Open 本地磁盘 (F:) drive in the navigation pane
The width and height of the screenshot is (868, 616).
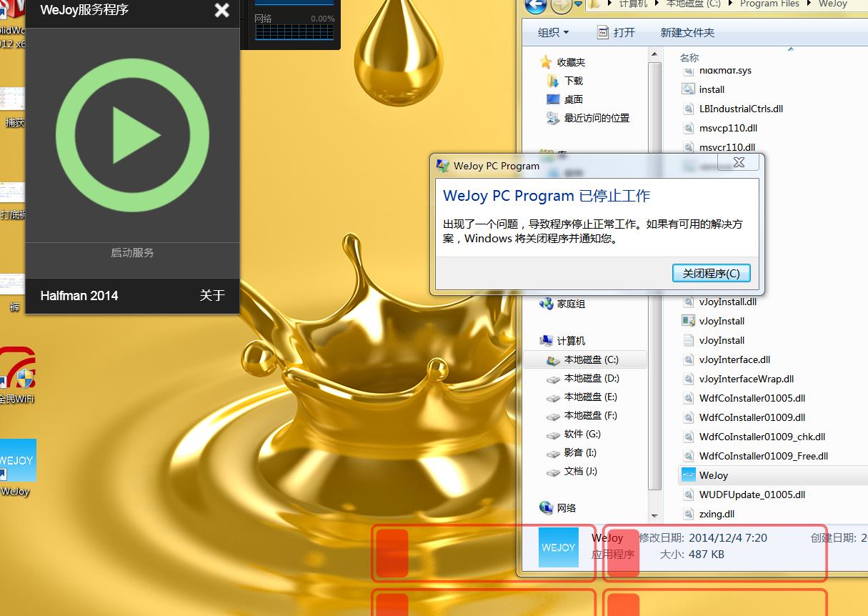click(582, 415)
